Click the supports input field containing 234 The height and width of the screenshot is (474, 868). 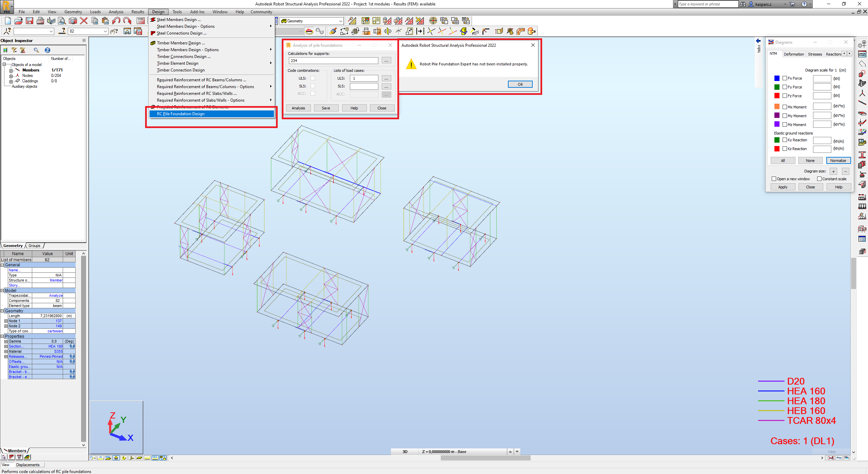pos(333,60)
